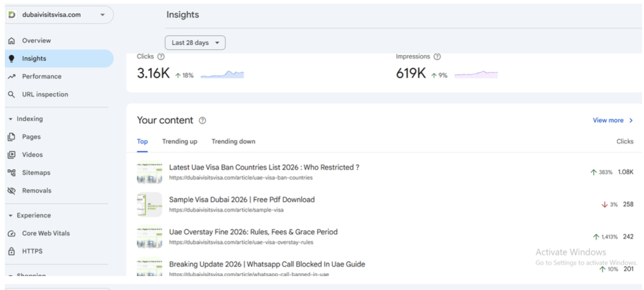This screenshot has width=644, height=290.
Task: Open the Core Web Vitals gauge icon
Action: [x=11, y=233]
